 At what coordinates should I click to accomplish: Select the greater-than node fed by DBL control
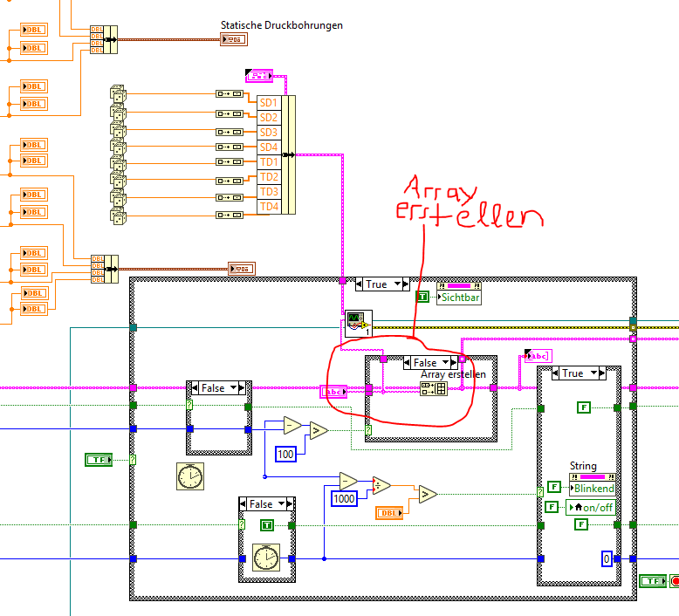[428, 494]
